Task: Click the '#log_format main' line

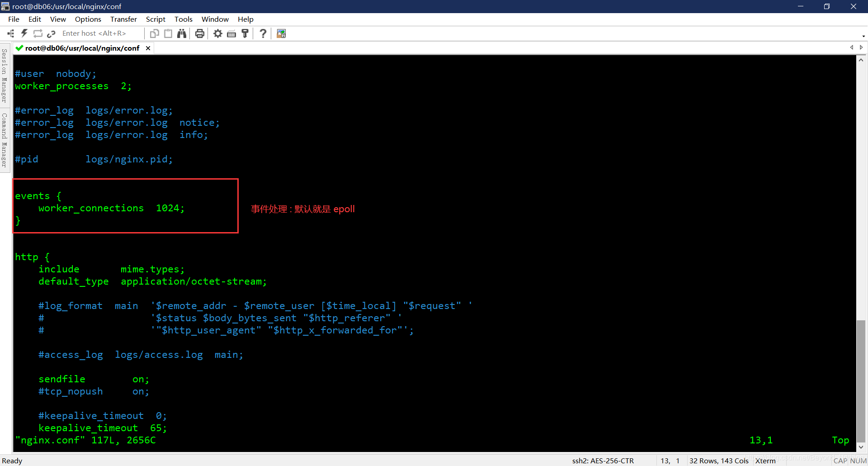Action: [x=255, y=306]
